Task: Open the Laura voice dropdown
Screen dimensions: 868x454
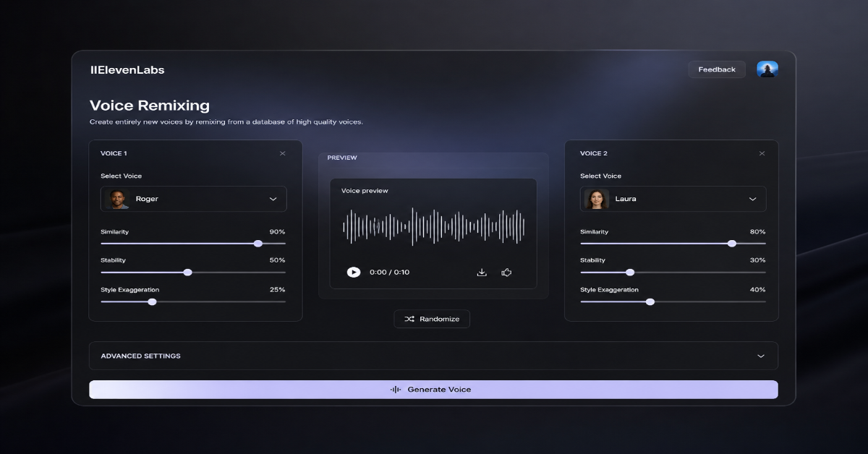Action: pyautogui.click(x=673, y=199)
